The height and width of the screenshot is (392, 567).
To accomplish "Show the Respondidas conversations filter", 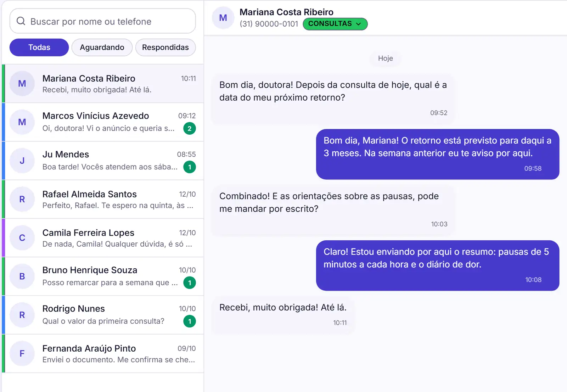I will [x=165, y=47].
